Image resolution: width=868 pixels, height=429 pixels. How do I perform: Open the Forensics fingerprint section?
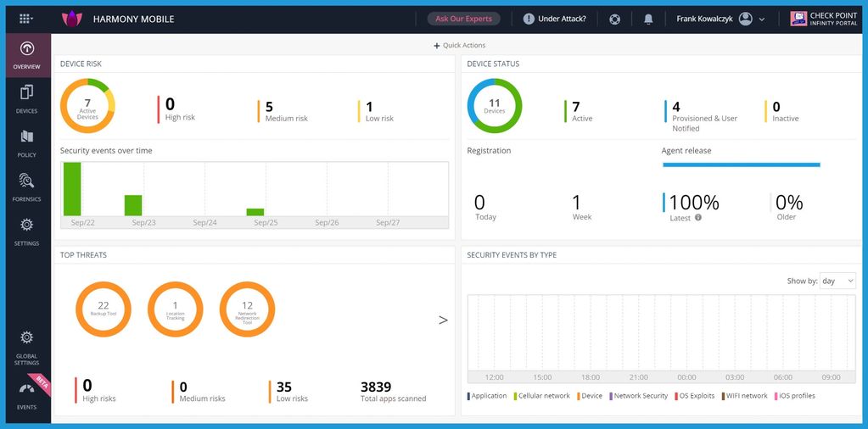tap(26, 187)
